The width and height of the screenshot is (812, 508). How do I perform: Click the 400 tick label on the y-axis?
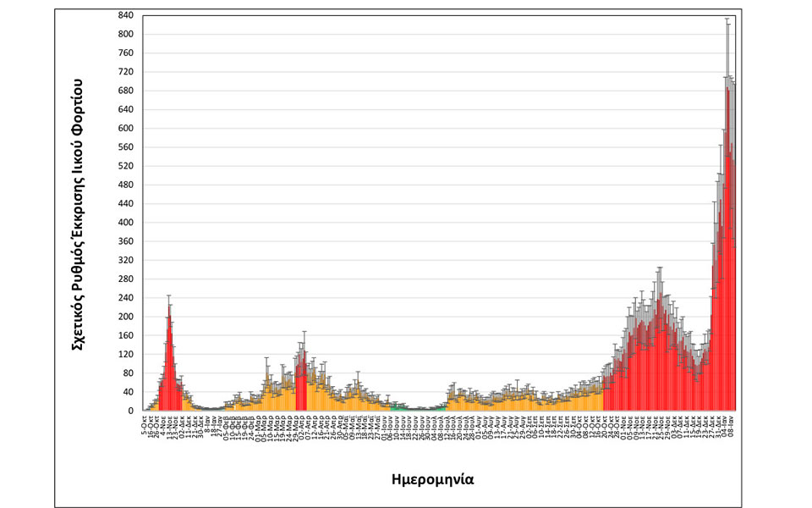[x=125, y=223]
